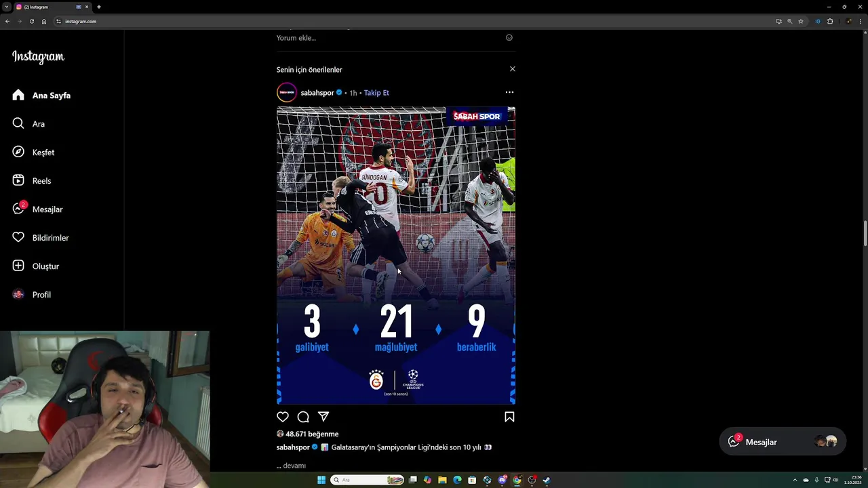Image resolution: width=868 pixels, height=488 pixels.
Task: Open site information icon in address bar
Action: tap(58, 21)
